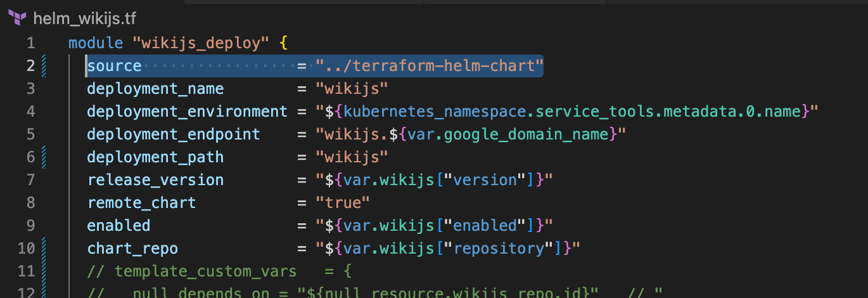The height and width of the screenshot is (298, 868).
Task: Click the opening curly brace on line 1
Action: tap(284, 43)
